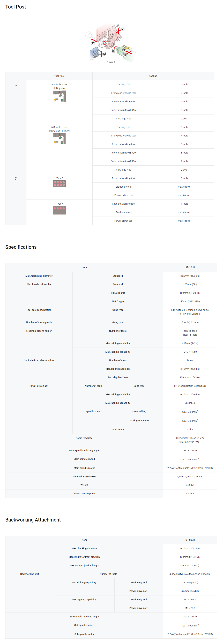Screen dimensions: 223x644
Task: Click the Backworking Attachment section heading
Action: coord(33,520)
